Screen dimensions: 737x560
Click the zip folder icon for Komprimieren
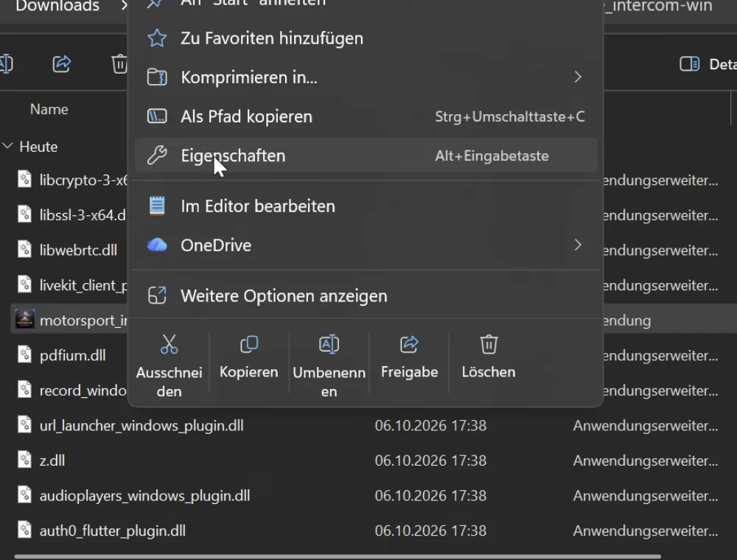[157, 77]
